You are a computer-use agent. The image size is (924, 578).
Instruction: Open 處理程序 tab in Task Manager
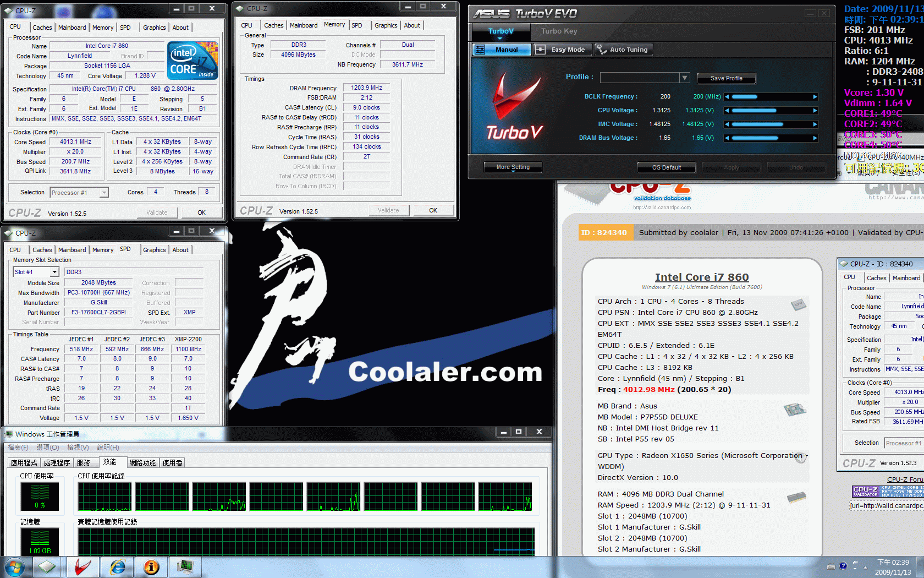57,463
